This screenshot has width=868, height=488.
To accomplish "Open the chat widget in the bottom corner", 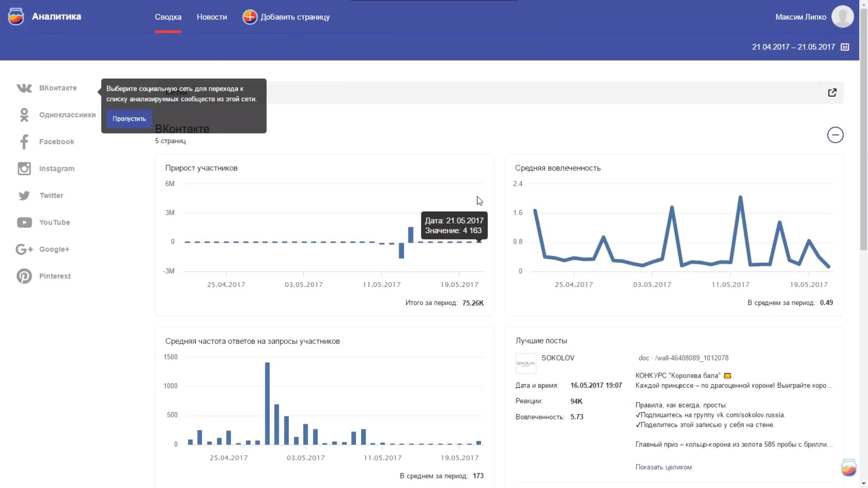I will 849,469.
